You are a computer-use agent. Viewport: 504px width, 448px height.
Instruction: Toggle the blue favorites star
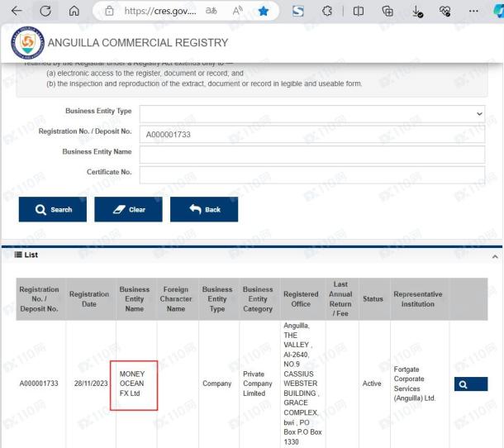264,12
